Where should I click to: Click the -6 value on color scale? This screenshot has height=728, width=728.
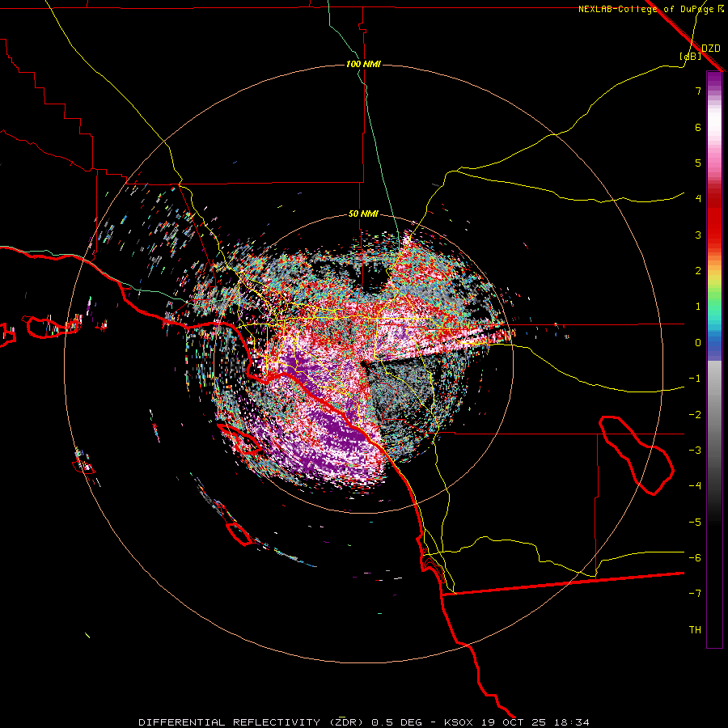(695, 558)
